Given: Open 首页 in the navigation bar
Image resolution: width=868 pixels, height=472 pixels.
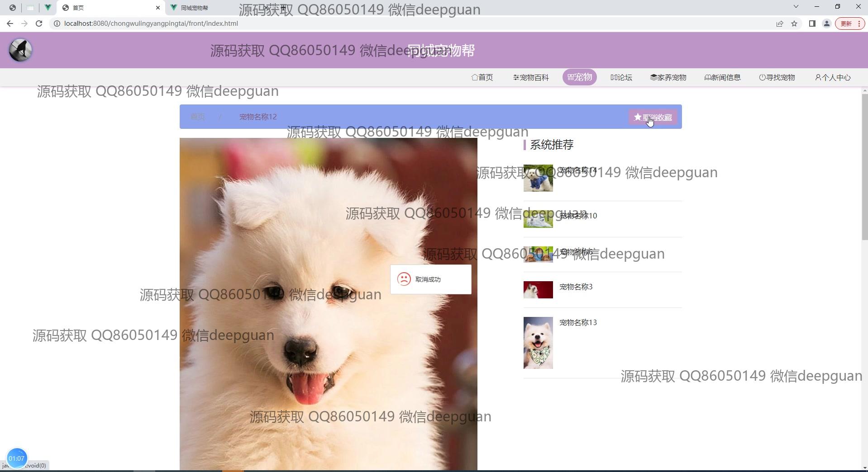Looking at the screenshot, I should [x=482, y=77].
